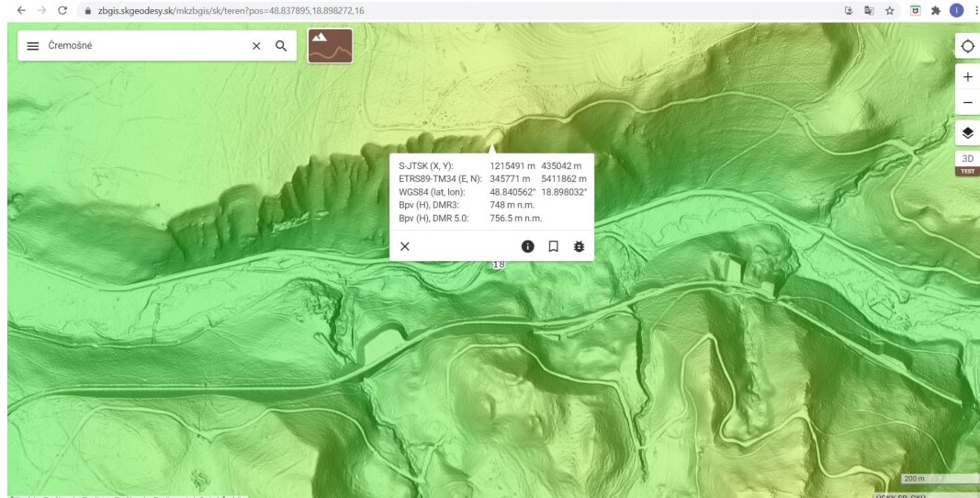Clear the Čremošné search text
This screenshot has width=980, height=498.
tap(256, 46)
